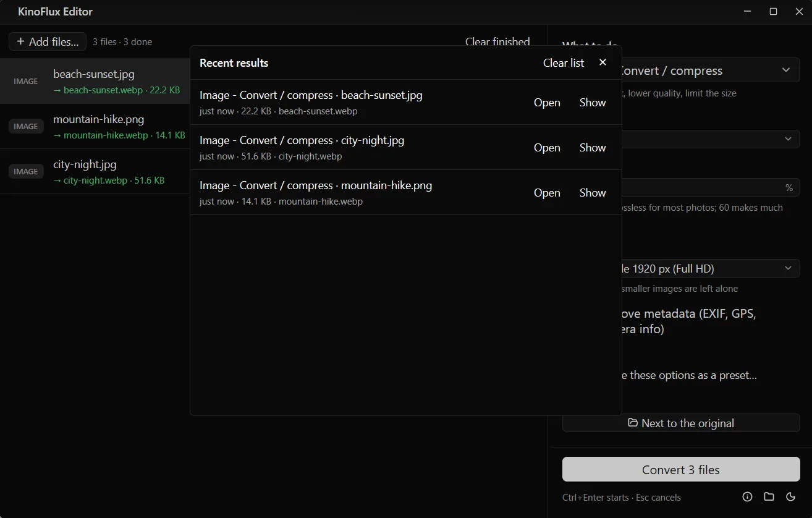Select beach-sunset.jpg in the file list
Viewport: 812px width, 518px height.
point(95,81)
